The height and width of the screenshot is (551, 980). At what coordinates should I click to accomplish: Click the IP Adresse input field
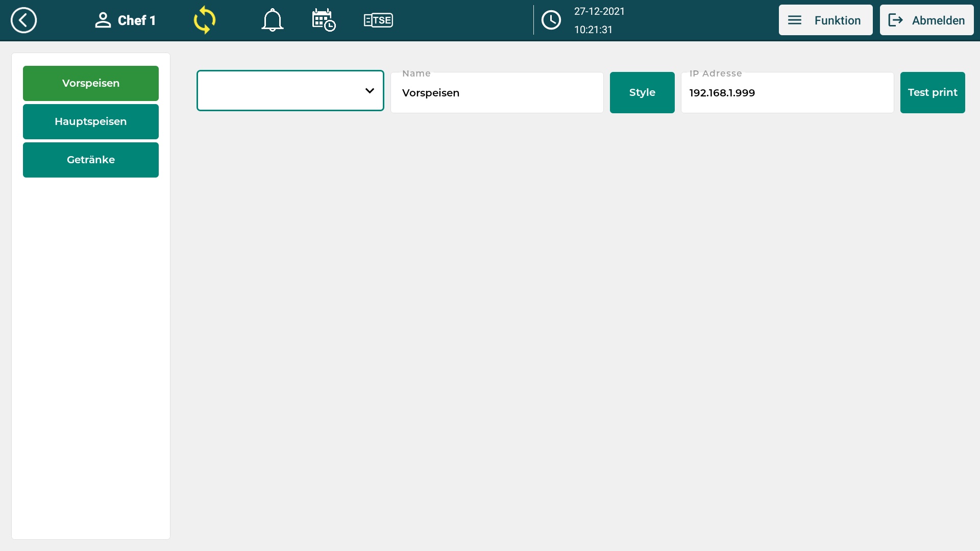click(787, 93)
